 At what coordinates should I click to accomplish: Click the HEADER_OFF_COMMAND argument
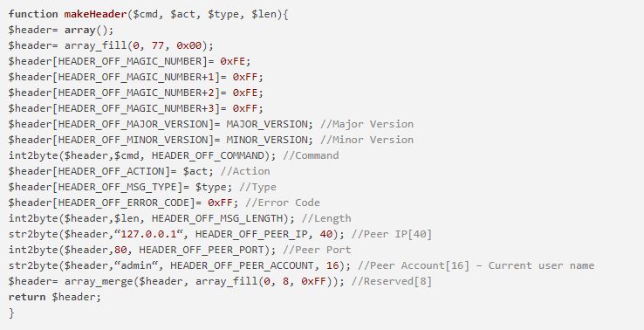208,155
